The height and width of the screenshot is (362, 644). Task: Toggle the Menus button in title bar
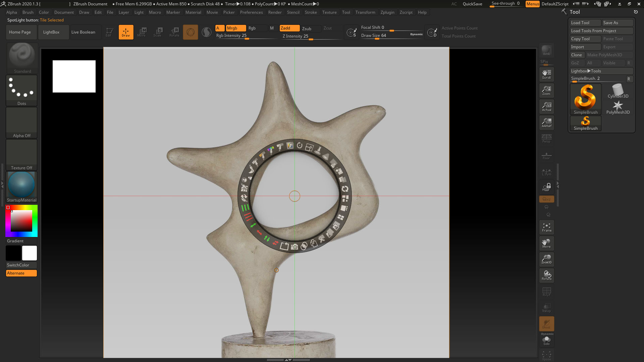(532, 4)
